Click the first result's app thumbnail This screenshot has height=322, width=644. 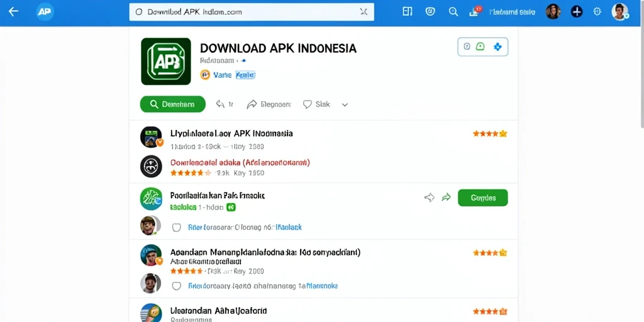151,137
